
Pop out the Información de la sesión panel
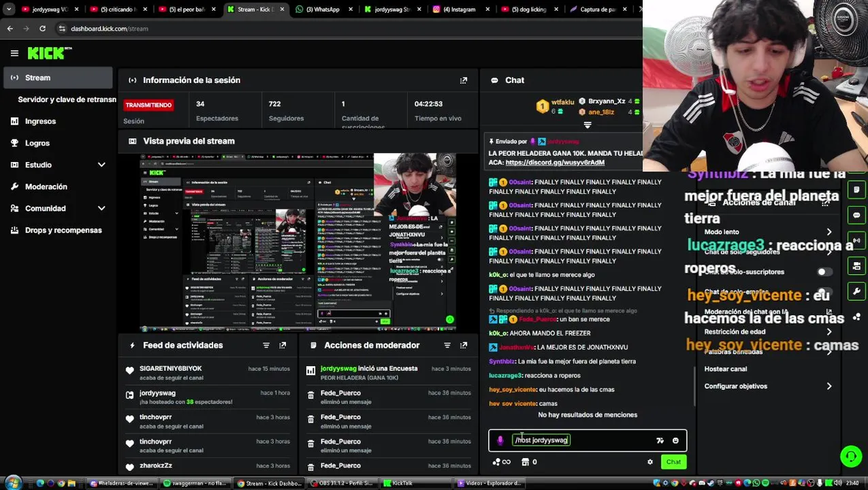(x=464, y=80)
